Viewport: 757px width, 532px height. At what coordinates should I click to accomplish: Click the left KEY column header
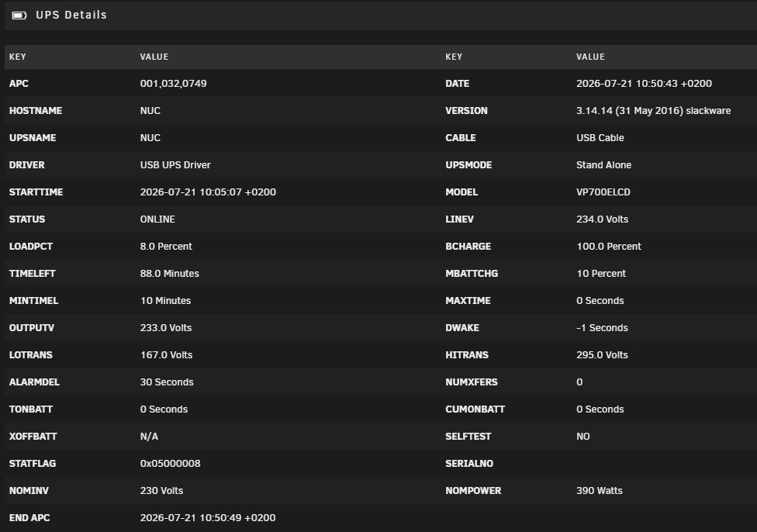[17, 57]
